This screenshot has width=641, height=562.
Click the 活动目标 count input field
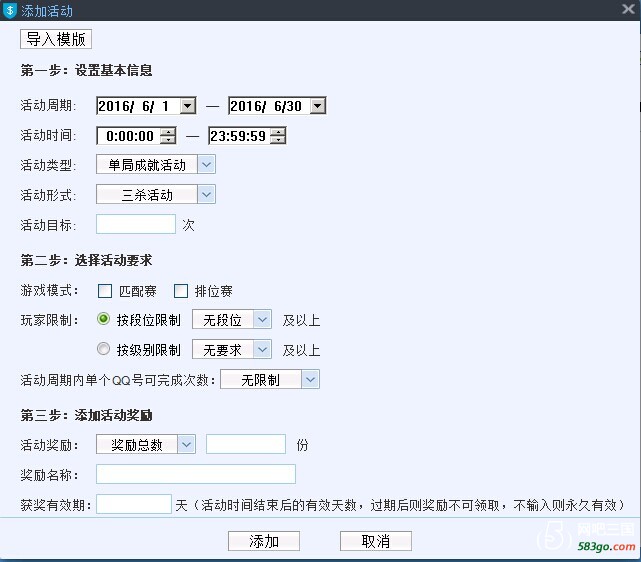click(136, 225)
